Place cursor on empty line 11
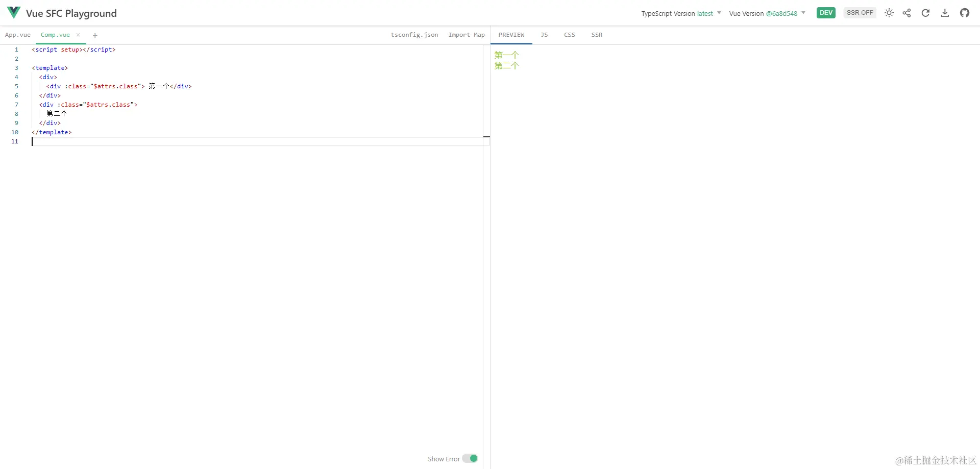 tap(257, 141)
